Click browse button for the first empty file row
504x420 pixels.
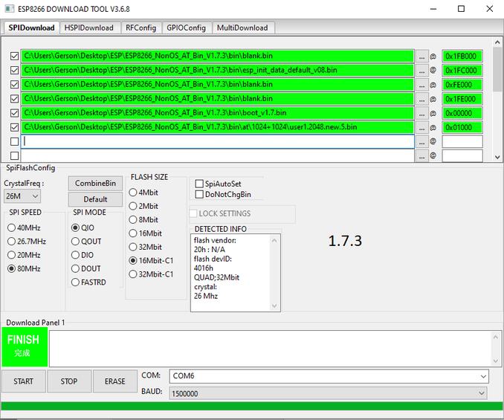pyautogui.click(x=421, y=141)
